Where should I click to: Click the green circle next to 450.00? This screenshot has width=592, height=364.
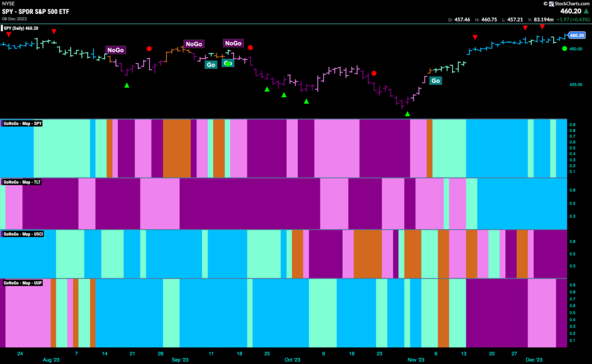coord(564,49)
